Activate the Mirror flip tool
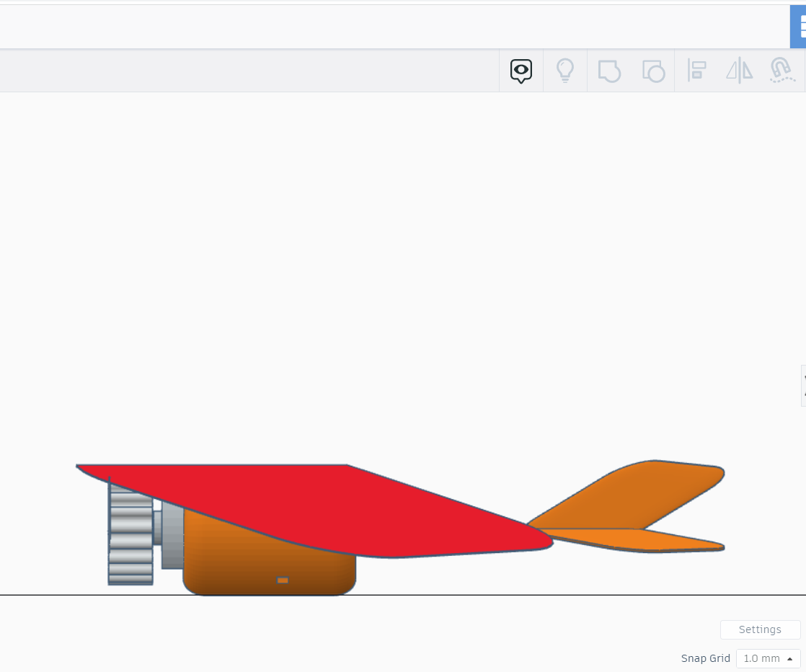This screenshot has height=672, width=806. (x=738, y=70)
